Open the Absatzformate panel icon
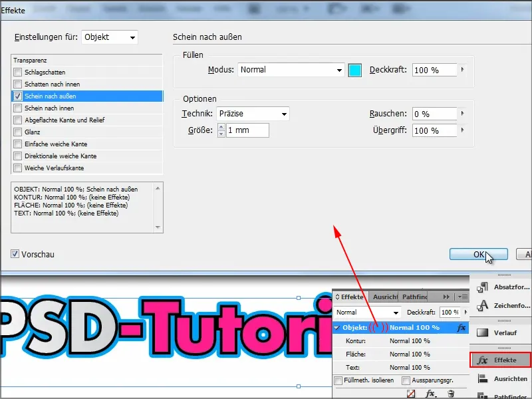Viewport: 532px width, 399px height. (482, 287)
